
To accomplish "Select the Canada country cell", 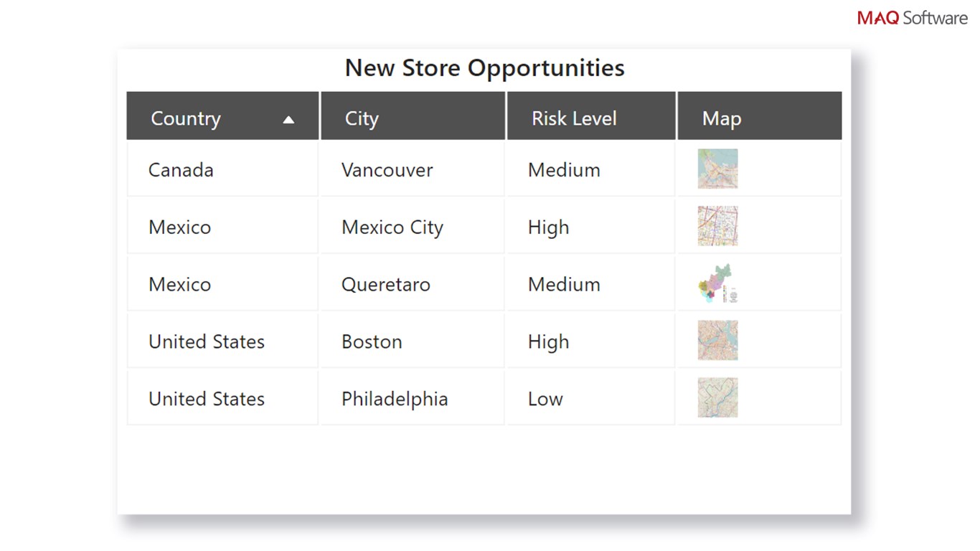I will click(181, 170).
